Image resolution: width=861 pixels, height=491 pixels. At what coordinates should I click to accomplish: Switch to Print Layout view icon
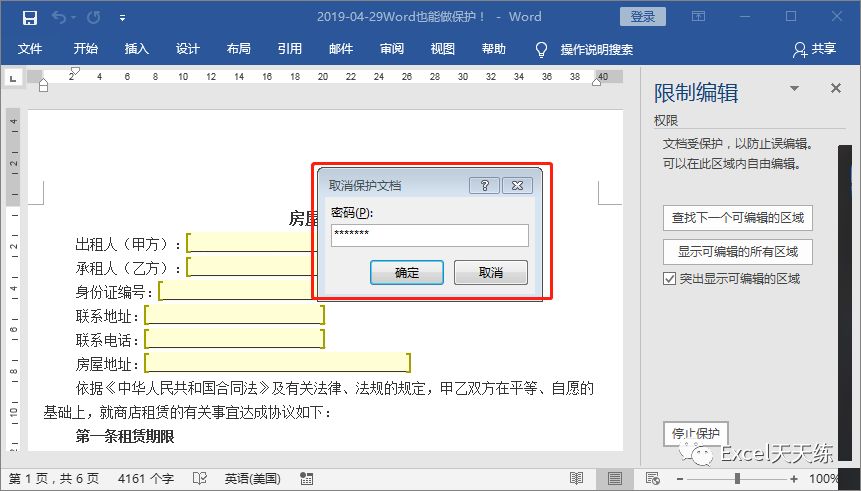point(614,478)
